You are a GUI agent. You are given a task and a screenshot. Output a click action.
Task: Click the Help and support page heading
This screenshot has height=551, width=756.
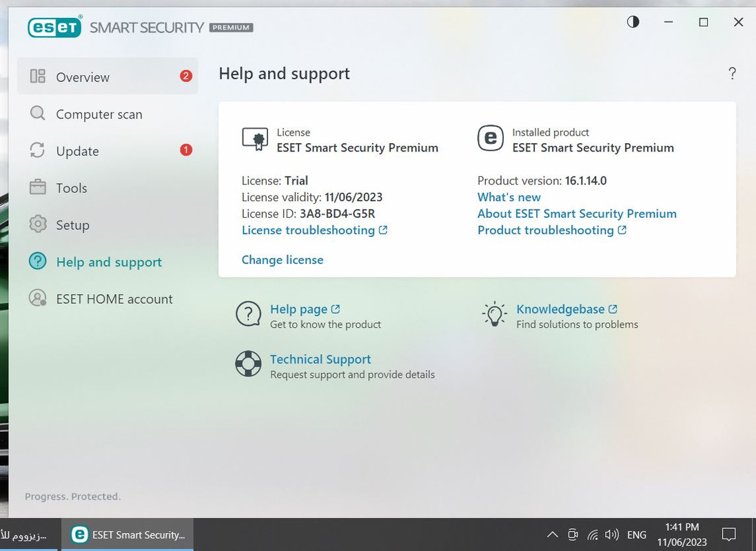(285, 73)
